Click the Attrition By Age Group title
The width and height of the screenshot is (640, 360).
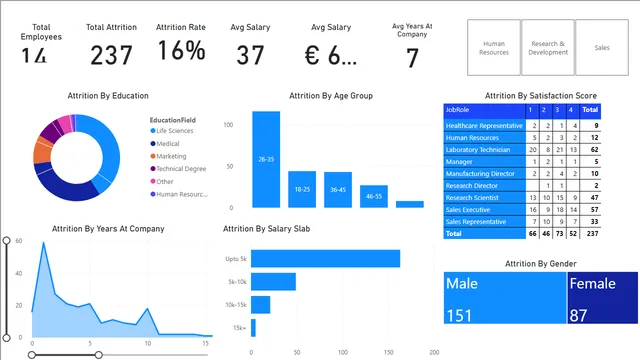[x=331, y=96]
